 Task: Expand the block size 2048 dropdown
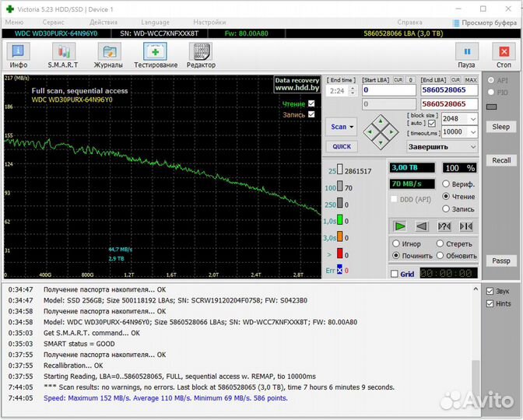(472, 119)
